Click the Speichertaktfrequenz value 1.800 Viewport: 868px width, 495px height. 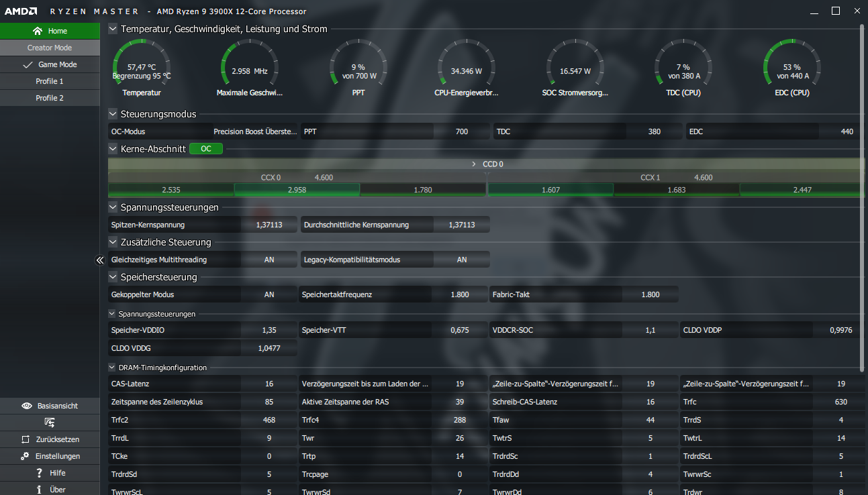460,294
